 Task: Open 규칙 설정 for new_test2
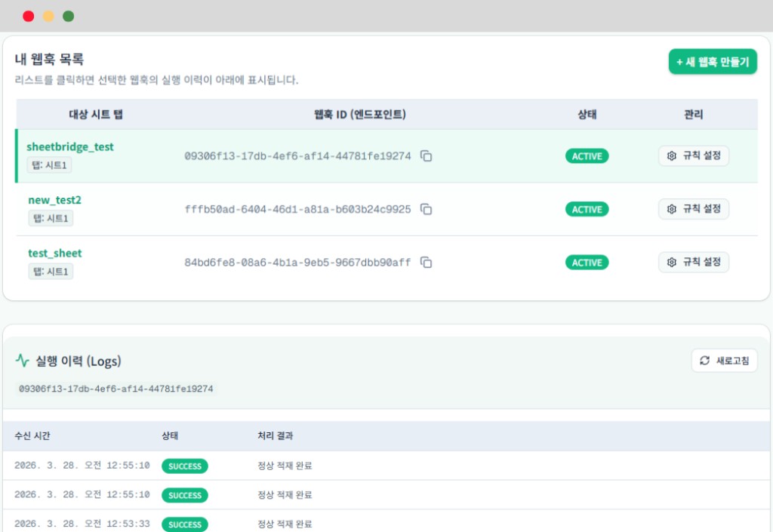693,209
